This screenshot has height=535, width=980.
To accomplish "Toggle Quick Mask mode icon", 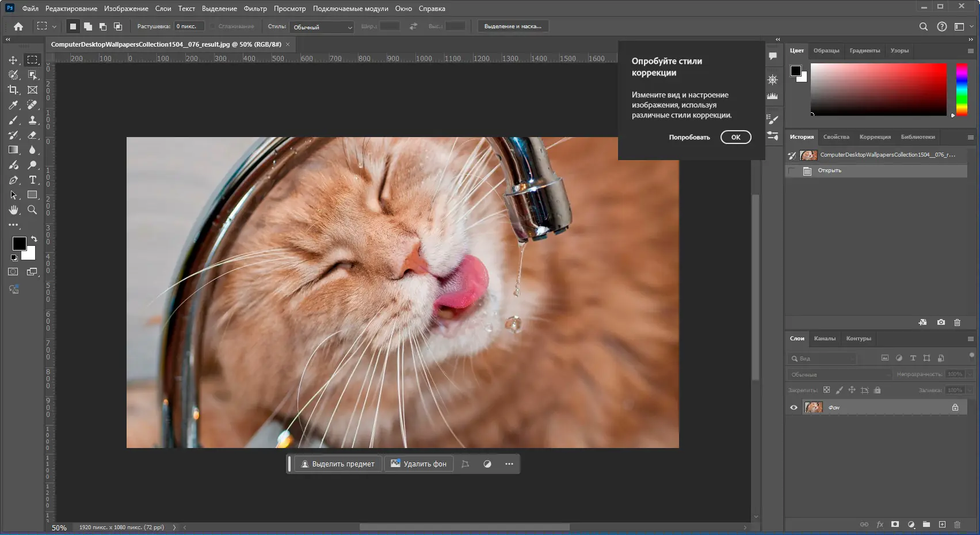I will pyautogui.click(x=13, y=272).
